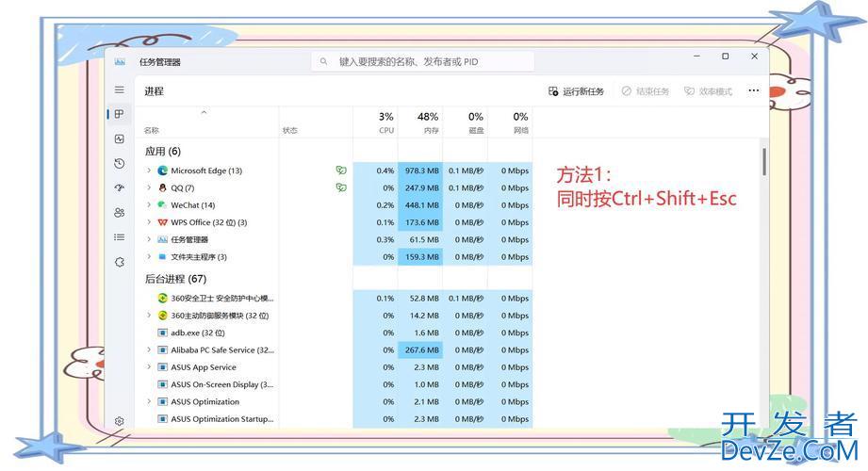Open the Startup apps sidebar icon
Image resolution: width=868 pixels, height=471 pixels.
(x=119, y=187)
